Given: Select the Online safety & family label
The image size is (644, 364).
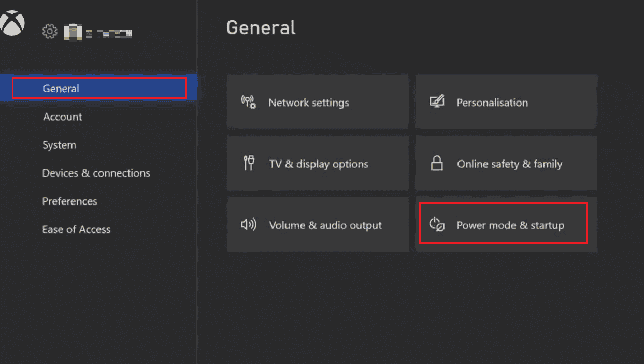Looking at the screenshot, I should click(509, 164).
